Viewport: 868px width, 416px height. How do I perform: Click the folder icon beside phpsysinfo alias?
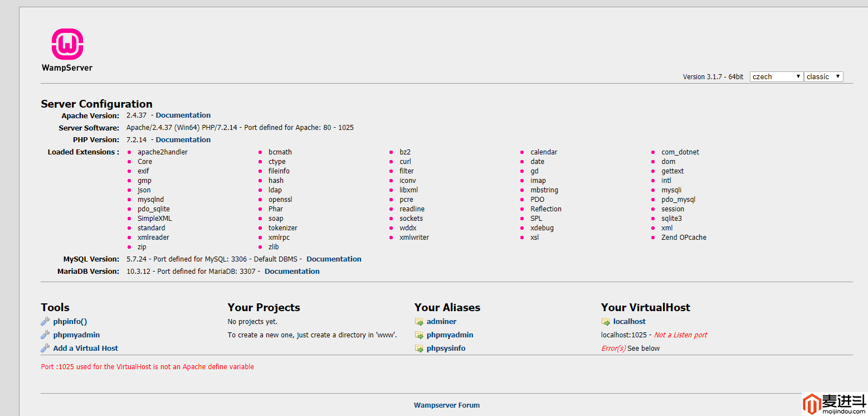pyautogui.click(x=419, y=349)
